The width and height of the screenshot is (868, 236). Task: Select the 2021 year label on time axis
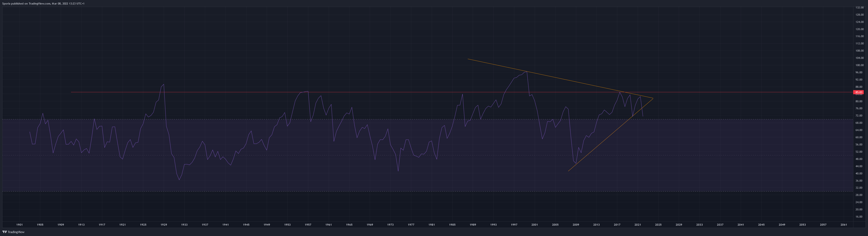point(638,224)
